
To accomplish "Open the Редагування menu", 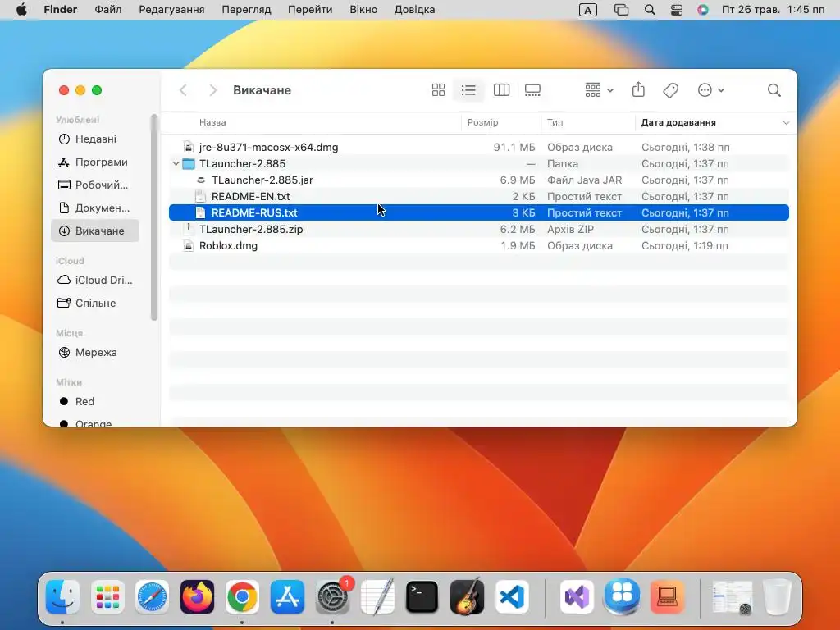I will click(x=171, y=10).
